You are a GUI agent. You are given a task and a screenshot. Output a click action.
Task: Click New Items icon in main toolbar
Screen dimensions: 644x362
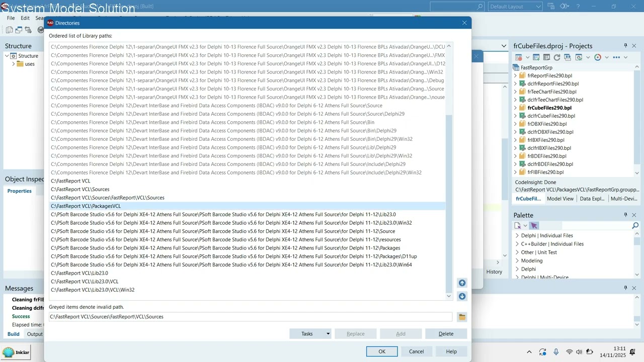pos(10,30)
